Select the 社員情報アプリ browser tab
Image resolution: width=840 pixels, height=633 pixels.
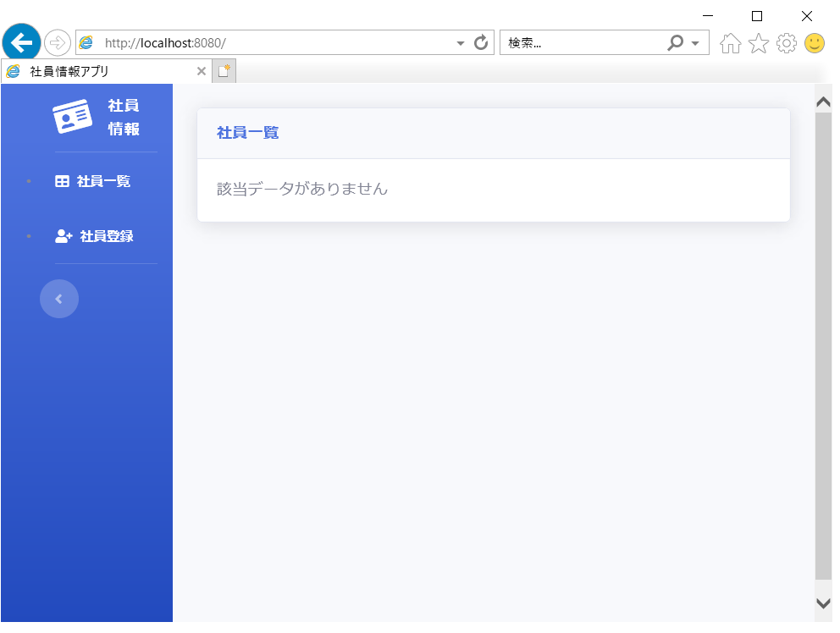tap(102, 71)
